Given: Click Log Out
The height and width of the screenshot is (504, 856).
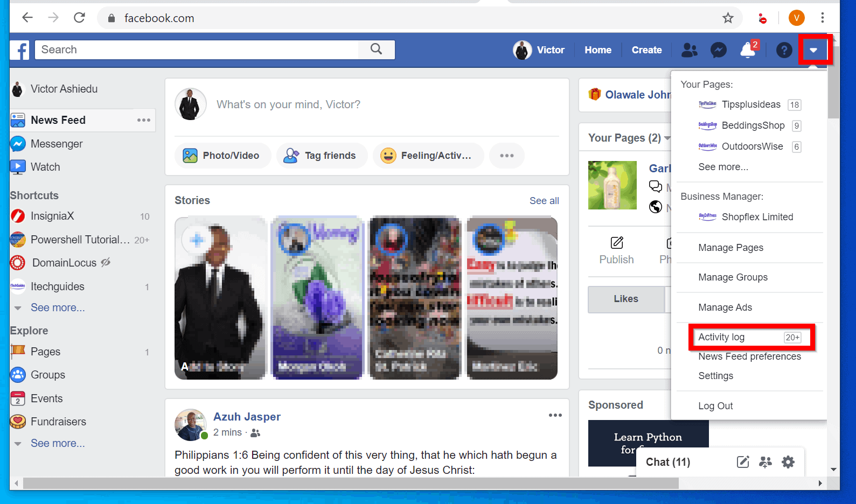Looking at the screenshot, I should pyautogui.click(x=715, y=406).
